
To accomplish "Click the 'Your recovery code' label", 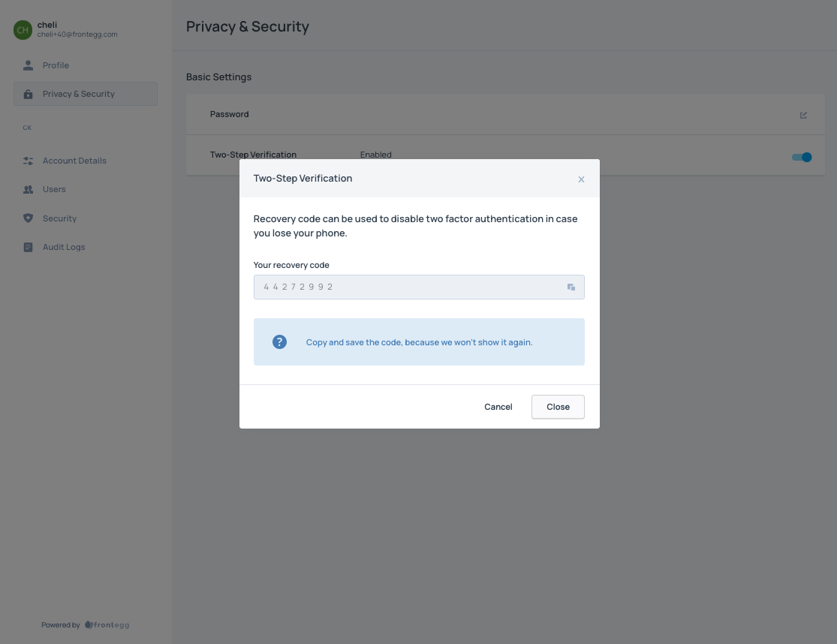I will pos(291,265).
